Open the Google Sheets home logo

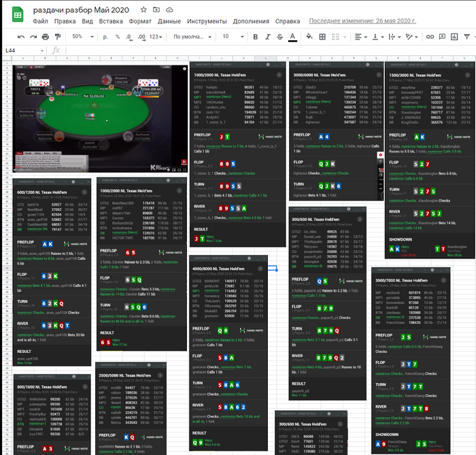tap(18, 14)
